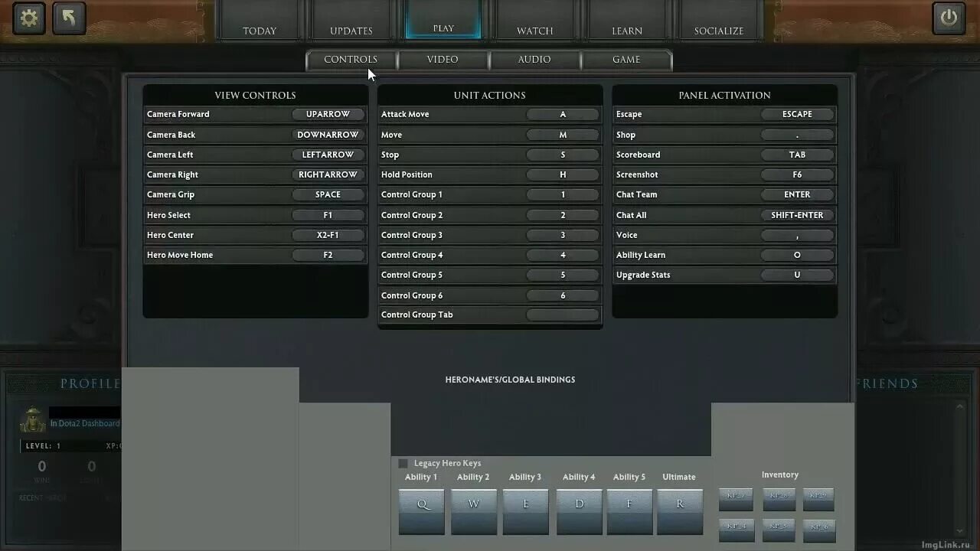Click the hero avatar in profile
Image resolution: width=980 pixels, height=551 pixels.
pyautogui.click(x=33, y=419)
